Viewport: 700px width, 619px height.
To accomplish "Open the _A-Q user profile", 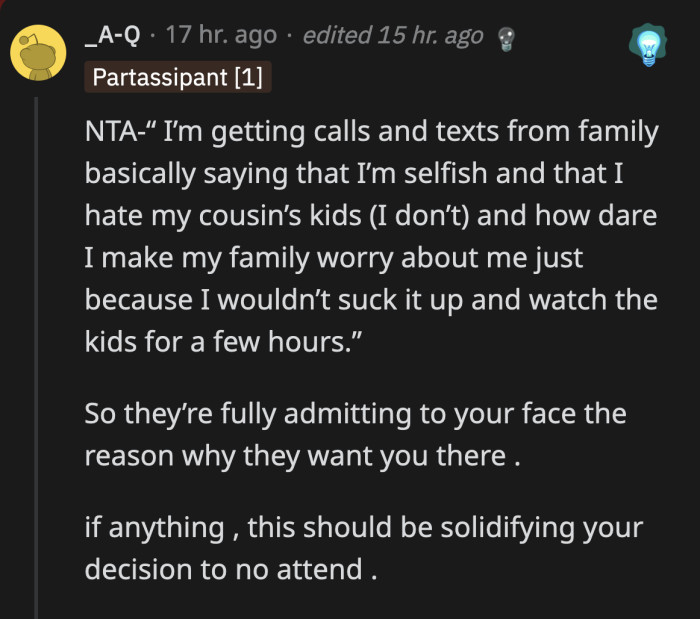I will [x=114, y=35].
